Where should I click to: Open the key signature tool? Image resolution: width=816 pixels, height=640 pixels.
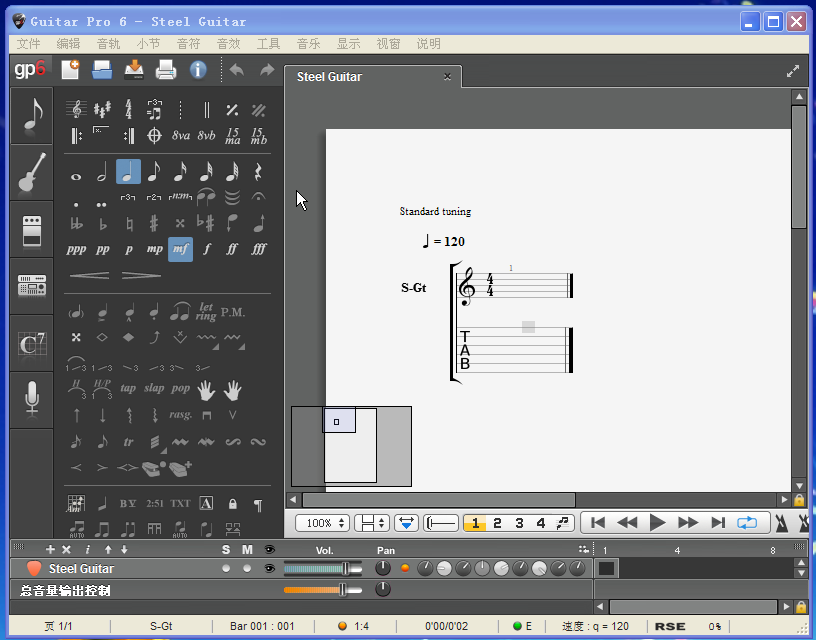point(103,109)
